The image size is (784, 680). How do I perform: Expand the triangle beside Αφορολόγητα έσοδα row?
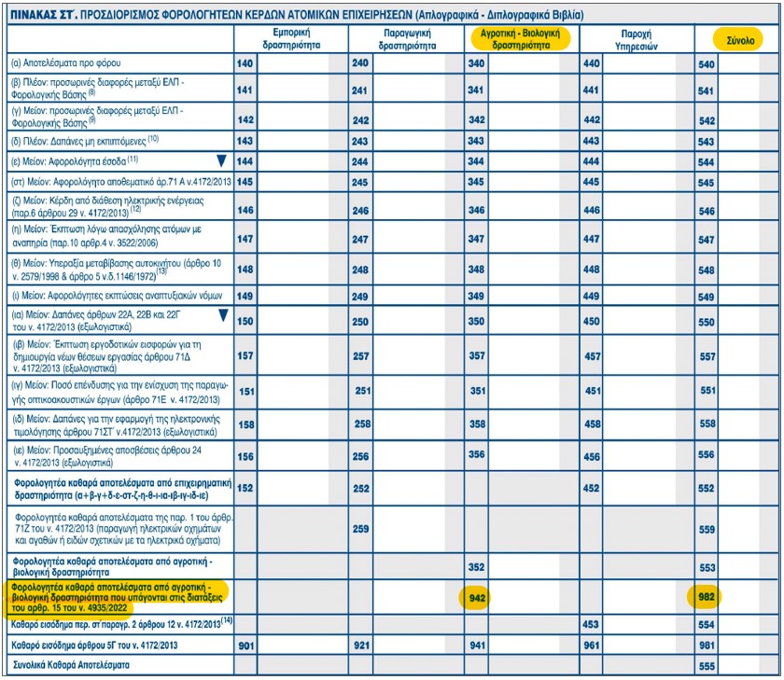point(222,160)
